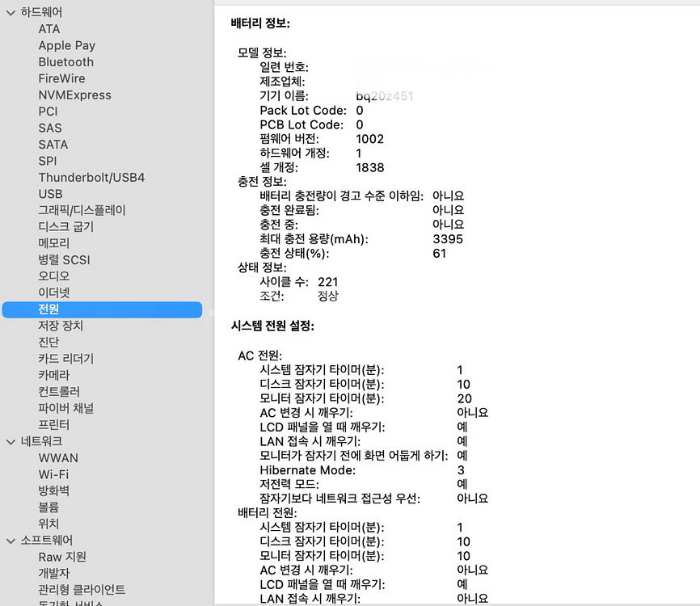Select the SAS sidebar item
The width and height of the screenshot is (700, 606).
click(x=50, y=128)
